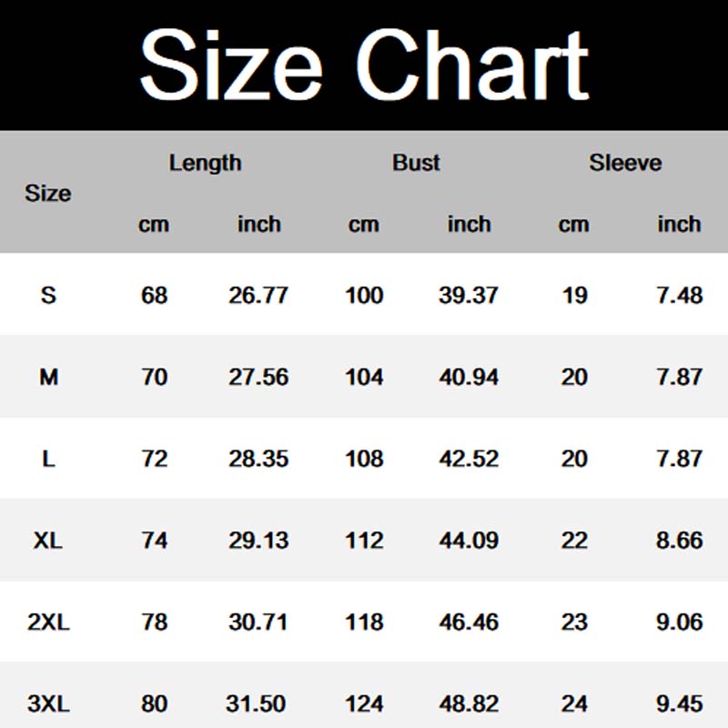Image resolution: width=728 pixels, height=728 pixels.
Task: Select the Sleeve column header
Action: tap(625, 164)
